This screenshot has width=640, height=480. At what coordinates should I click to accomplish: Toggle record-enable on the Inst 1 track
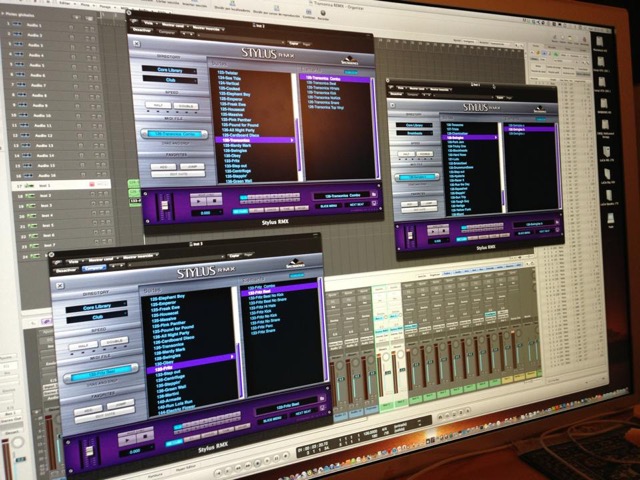[92, 185]
